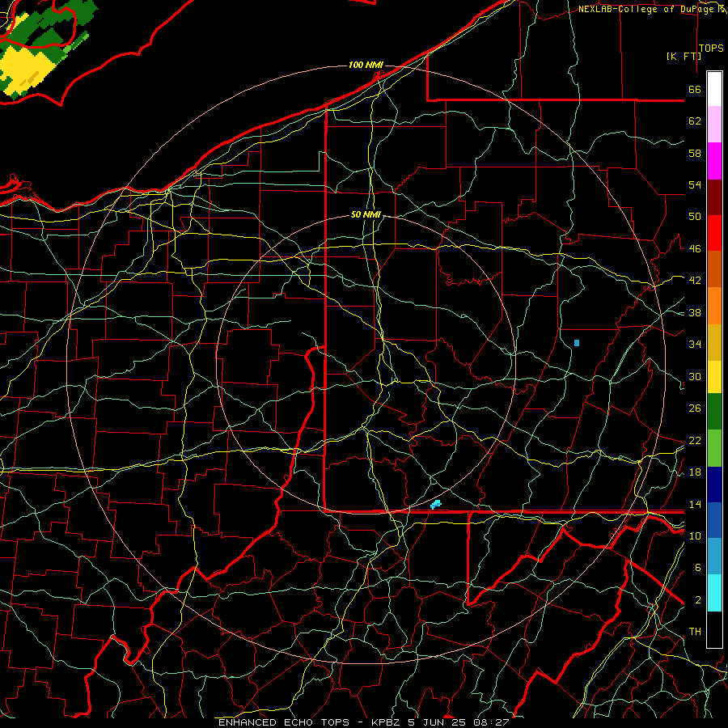Click the '54' legend value
The image size is (728, 728).
[x=695, y=184]
